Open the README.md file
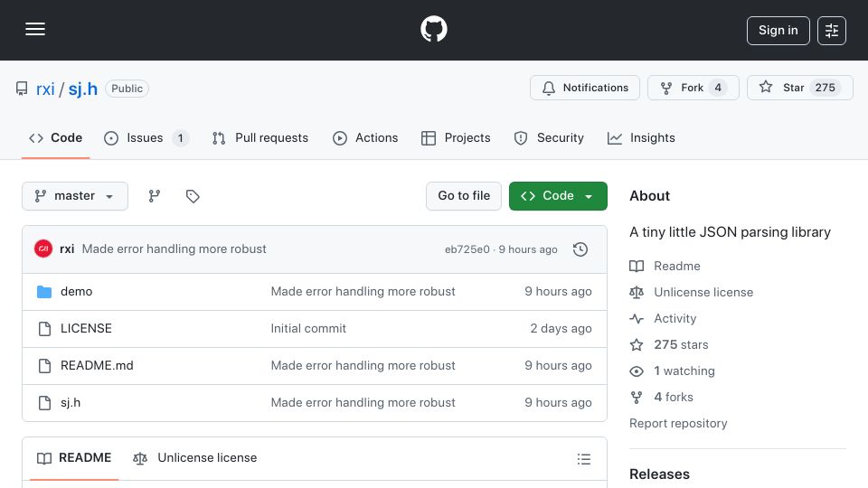 click(x=97, y=366)
